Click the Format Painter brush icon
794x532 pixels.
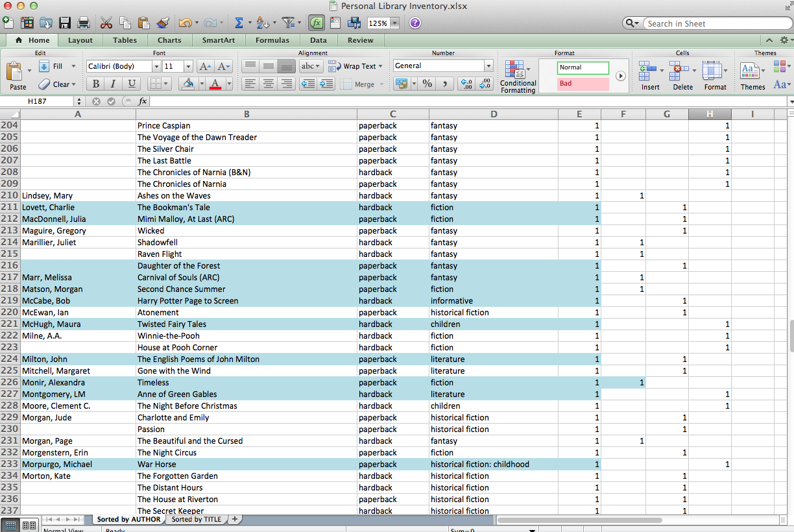(x=163, y=23)
